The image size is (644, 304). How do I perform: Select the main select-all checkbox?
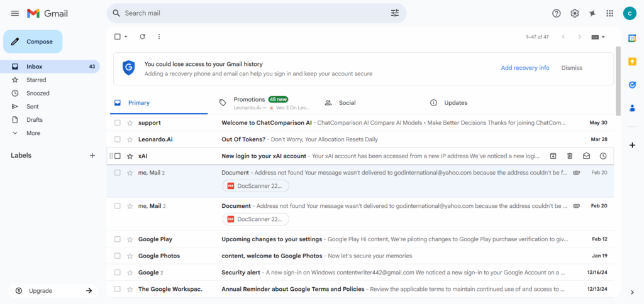tap(118, 36)
